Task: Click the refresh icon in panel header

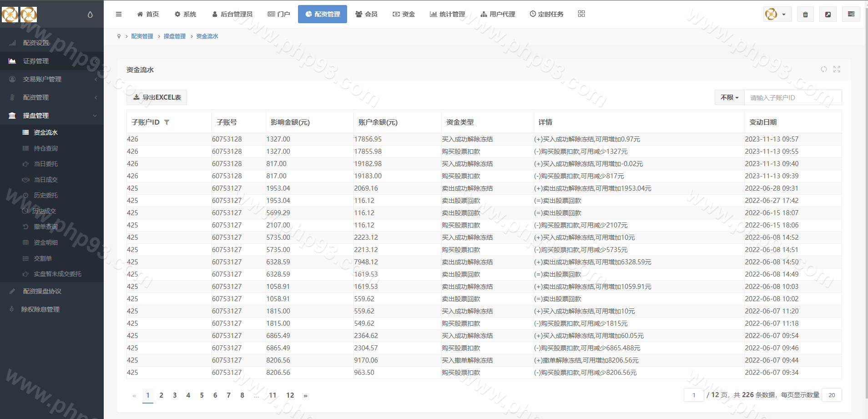Action: (x=824, y=69)
